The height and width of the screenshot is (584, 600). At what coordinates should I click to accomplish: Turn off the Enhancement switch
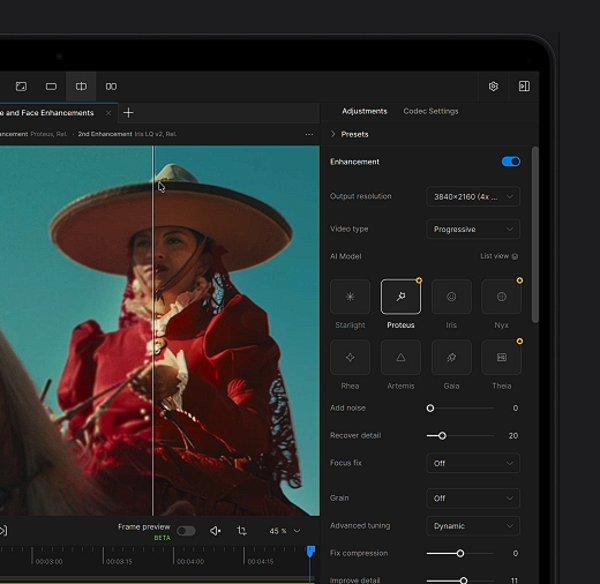[510, 161]
